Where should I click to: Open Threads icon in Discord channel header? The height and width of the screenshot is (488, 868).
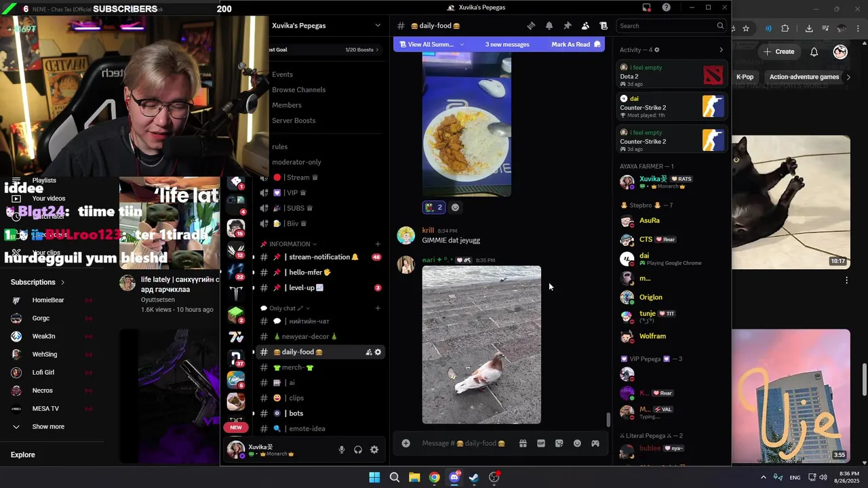point(531,26)
